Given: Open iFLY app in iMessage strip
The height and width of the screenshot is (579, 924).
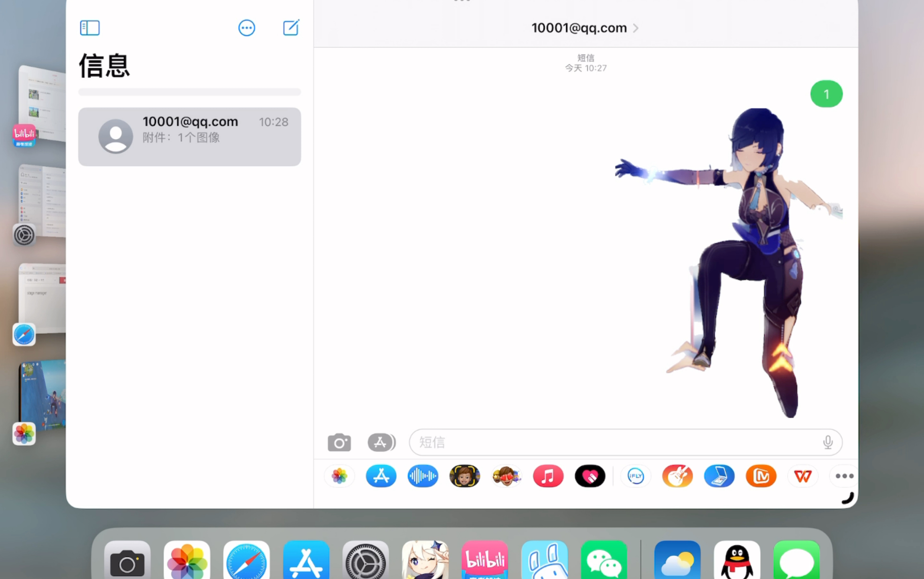Looking at the screenshot, I should pos(636,476).
